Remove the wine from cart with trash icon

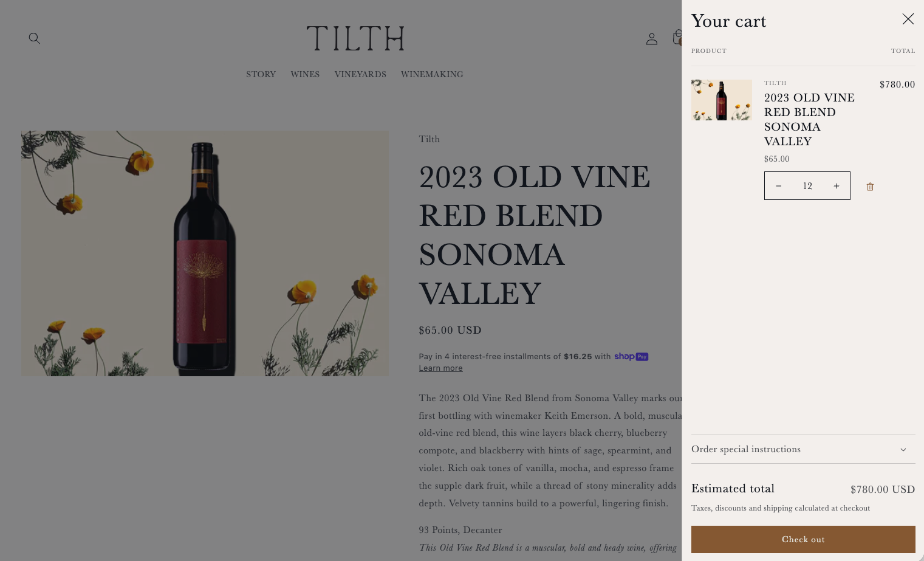[x=870, y=187]
